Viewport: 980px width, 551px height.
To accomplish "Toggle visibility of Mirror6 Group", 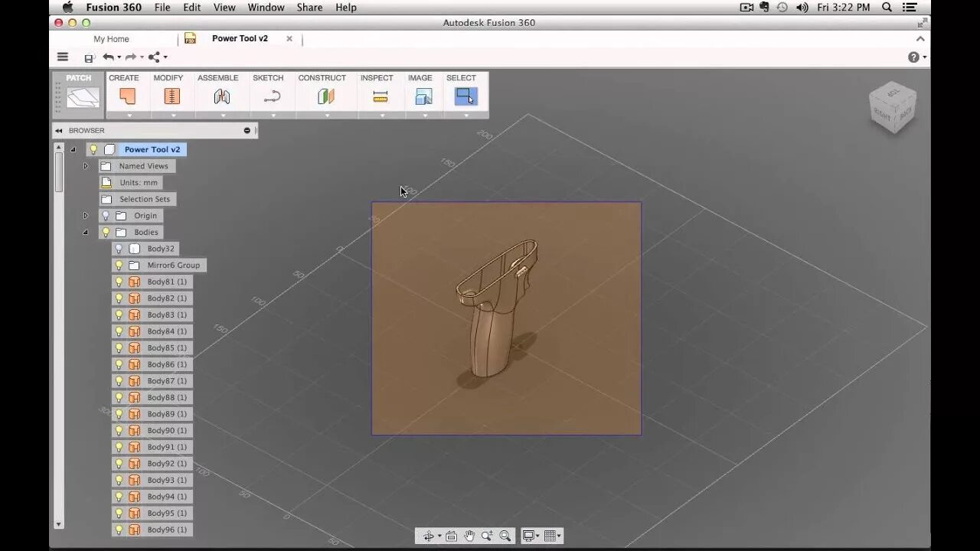I will 119,266.
